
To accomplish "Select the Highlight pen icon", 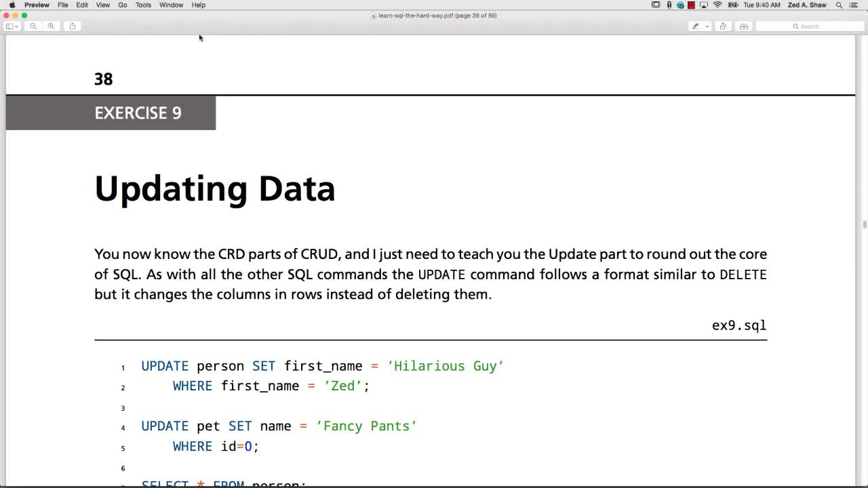I will (x=695, y=26).
